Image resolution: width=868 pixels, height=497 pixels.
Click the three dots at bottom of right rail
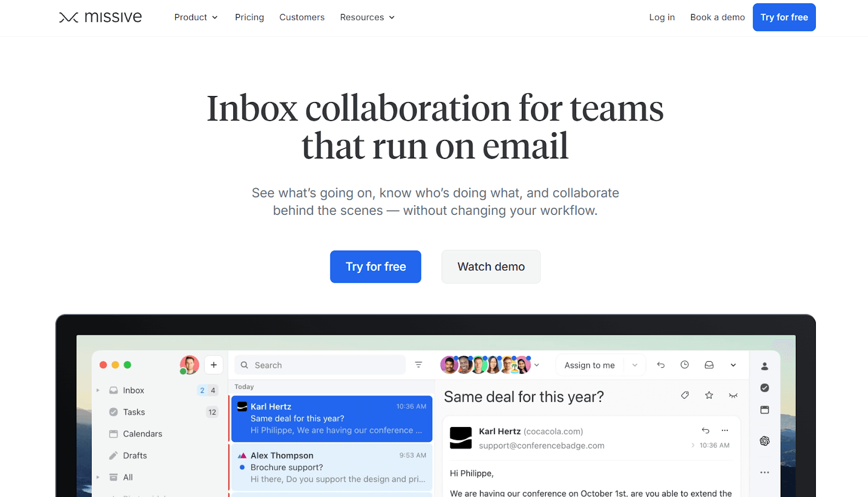764,473
